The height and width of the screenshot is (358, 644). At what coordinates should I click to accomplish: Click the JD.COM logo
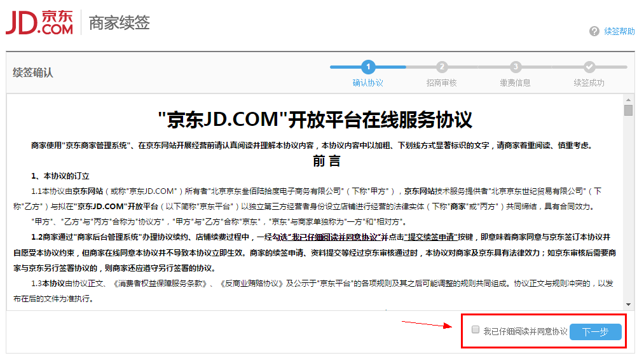(39, 22)
